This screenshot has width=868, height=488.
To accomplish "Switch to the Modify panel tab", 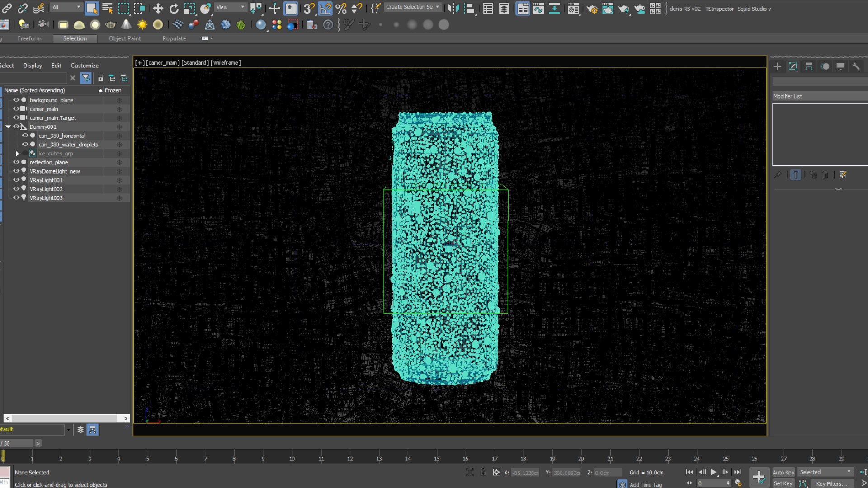I will [x=793, y=66].
